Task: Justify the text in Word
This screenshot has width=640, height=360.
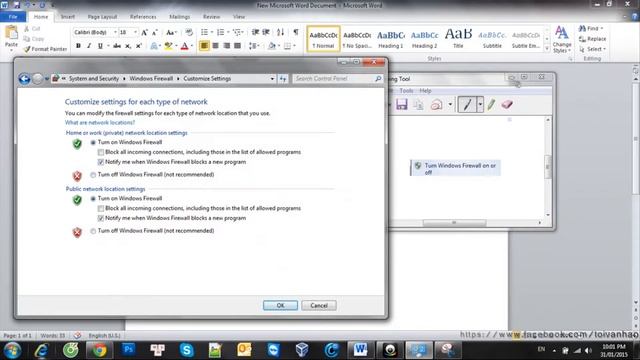Action: pyautogui.click(x=238, y=46)
